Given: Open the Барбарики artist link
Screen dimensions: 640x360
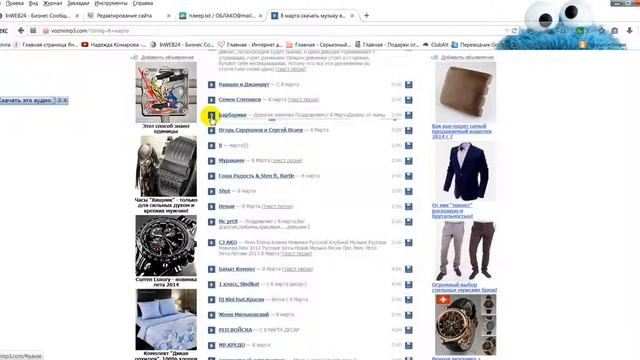Looking at the screenshot, I should (x=232, y=115).
